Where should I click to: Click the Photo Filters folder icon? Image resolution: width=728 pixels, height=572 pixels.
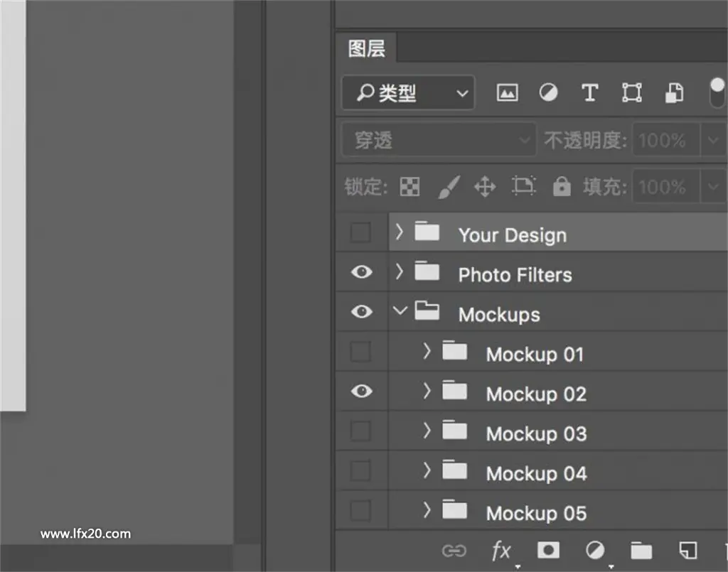(x=427, y=271)
